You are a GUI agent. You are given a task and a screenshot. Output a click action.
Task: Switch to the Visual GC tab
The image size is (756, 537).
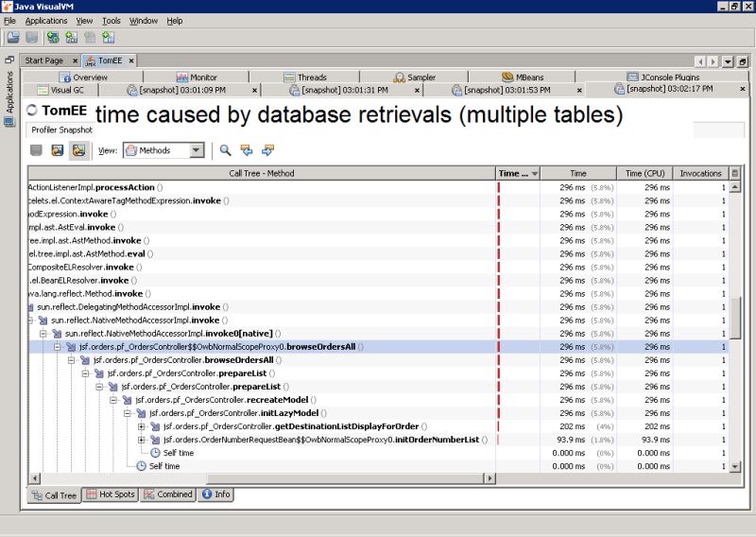coord(60,90)
